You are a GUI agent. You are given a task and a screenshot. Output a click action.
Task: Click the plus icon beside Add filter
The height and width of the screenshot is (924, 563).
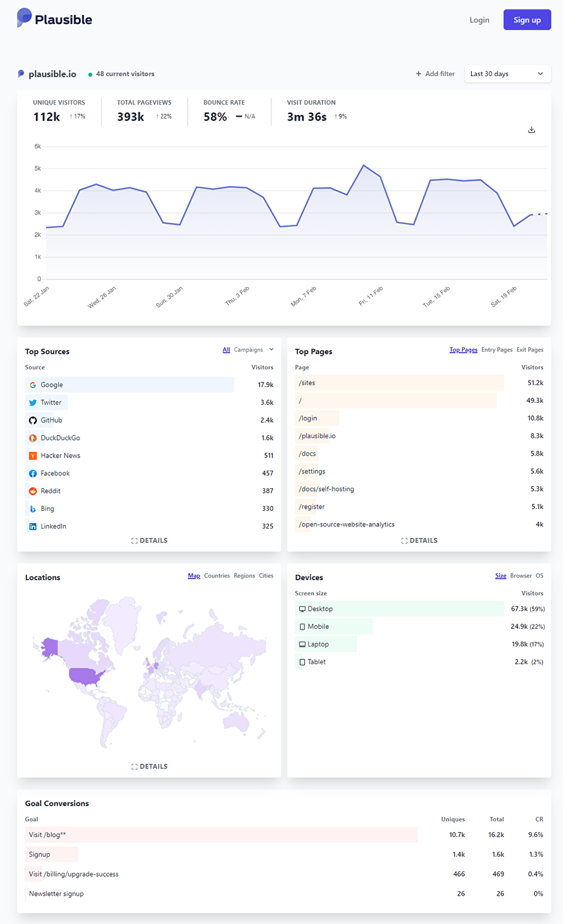tap(419, 74)
